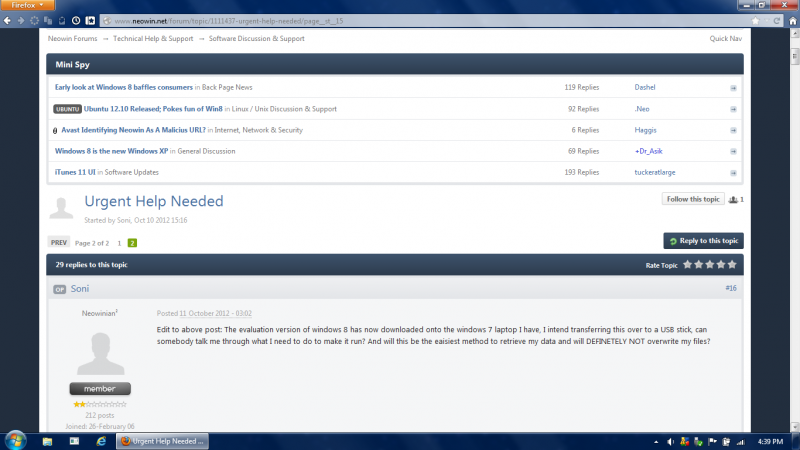
Task: Click the address bar URL field
Action: coord(429,21)
